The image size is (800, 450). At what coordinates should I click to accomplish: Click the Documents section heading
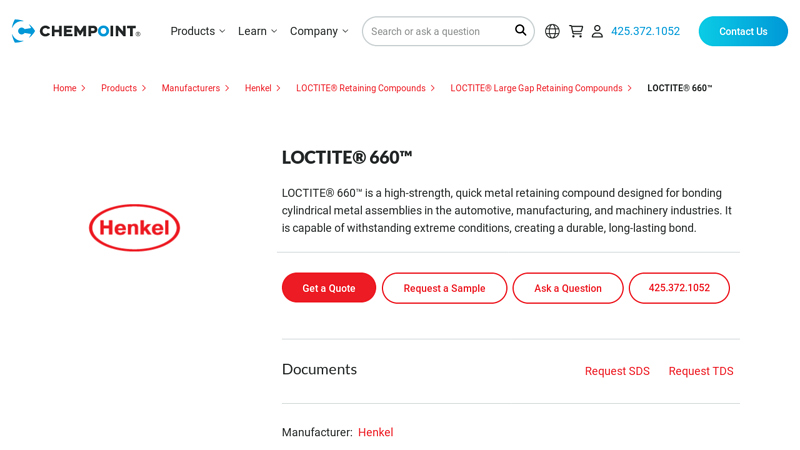tap(319, 369)
